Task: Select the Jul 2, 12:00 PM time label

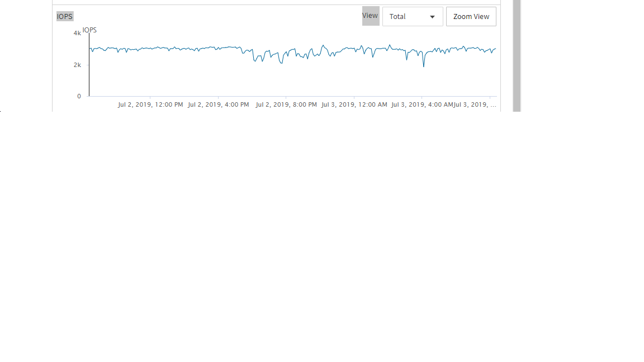Action: [150, 104]
